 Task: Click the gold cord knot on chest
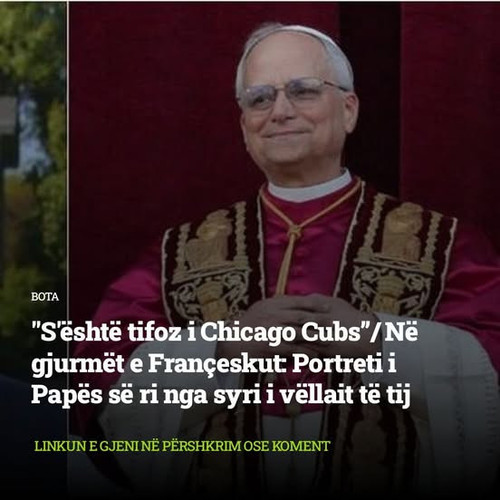[x=295, y=230]
